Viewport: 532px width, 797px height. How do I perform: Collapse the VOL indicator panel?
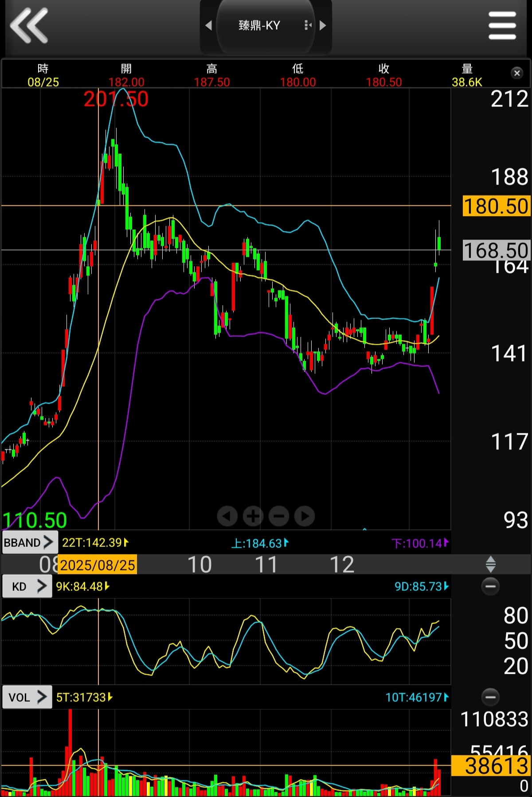click(x=490, y=697)
